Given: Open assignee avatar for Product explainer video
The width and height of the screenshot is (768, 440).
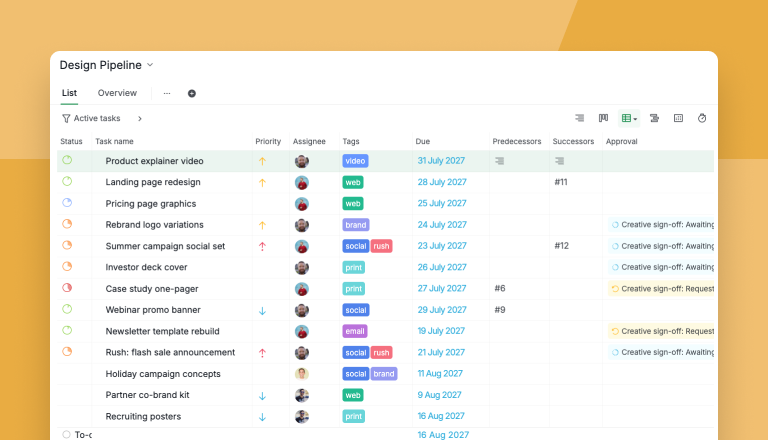Looking at the screenshot, I should pos(302,161).
